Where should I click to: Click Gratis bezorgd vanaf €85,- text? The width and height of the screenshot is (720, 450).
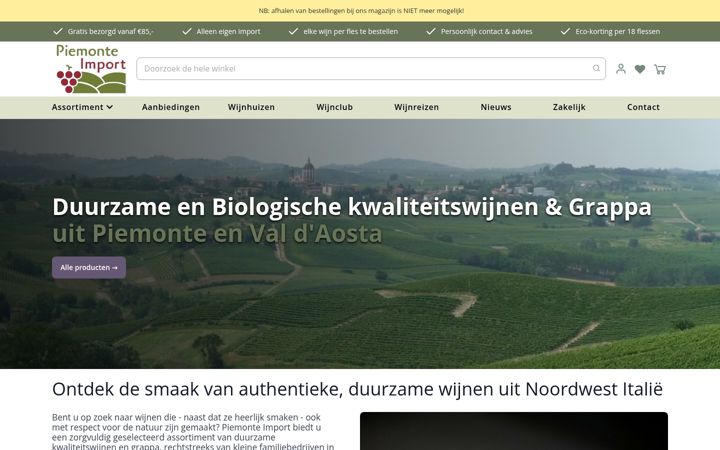click(x=111, y=31)
